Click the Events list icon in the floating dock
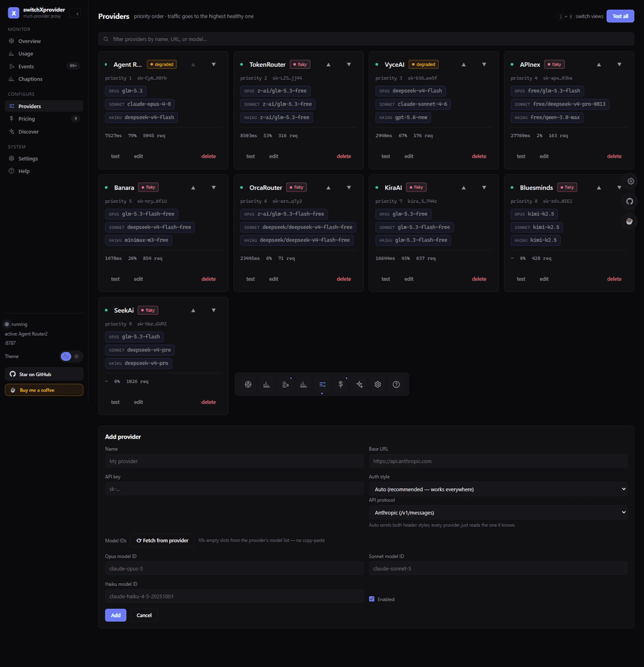Image resolution: width=644 pixels, height=667 pixels. [285, 384]
